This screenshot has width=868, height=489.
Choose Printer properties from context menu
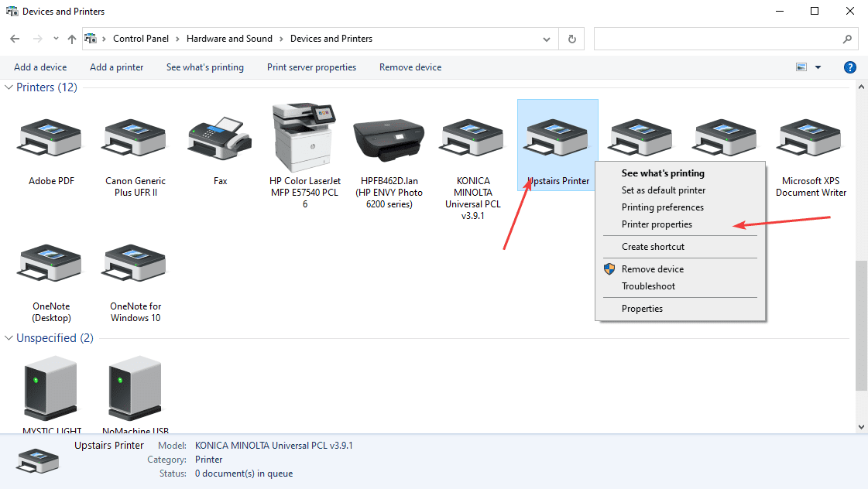[x=657, y=224]
